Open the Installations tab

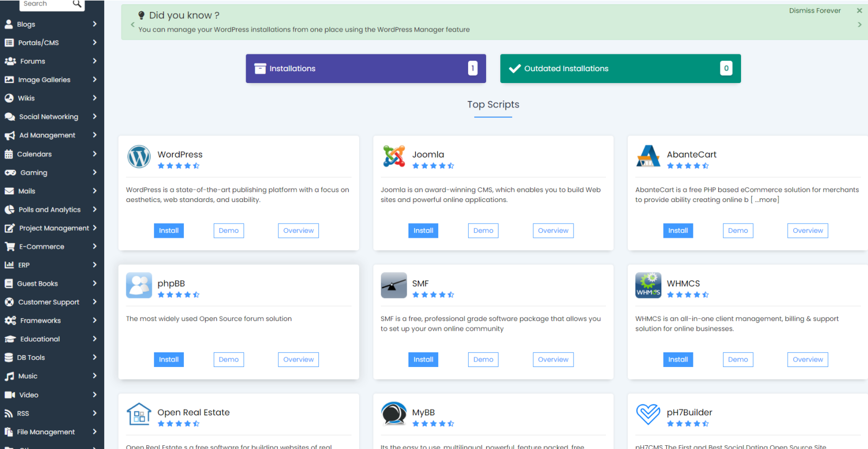[366, 68]
